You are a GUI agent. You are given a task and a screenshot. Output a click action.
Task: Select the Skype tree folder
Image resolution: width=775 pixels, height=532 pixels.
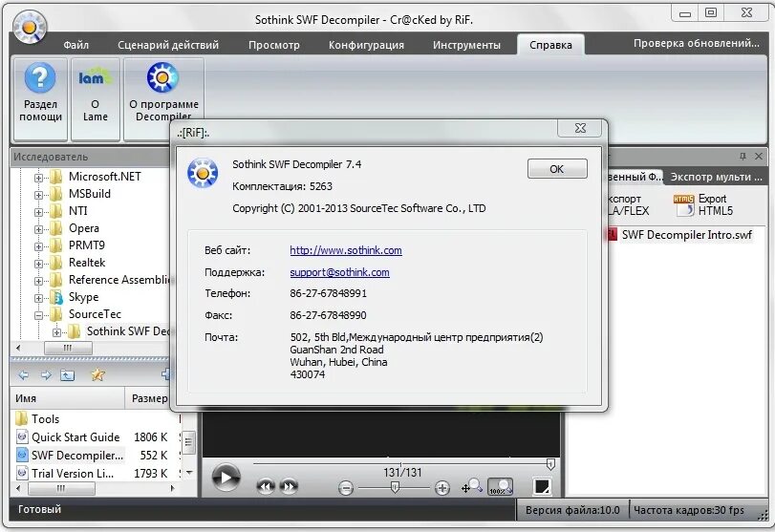pyautogui.click(x=83, y=297)
